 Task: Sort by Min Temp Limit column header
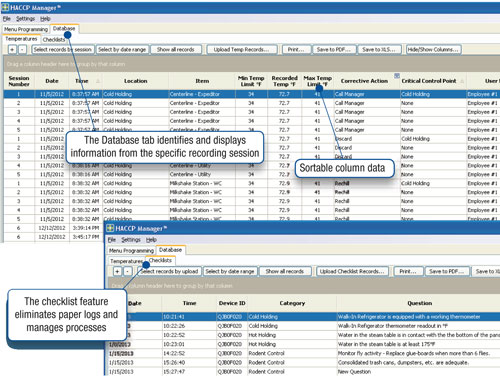coord(251,81)
